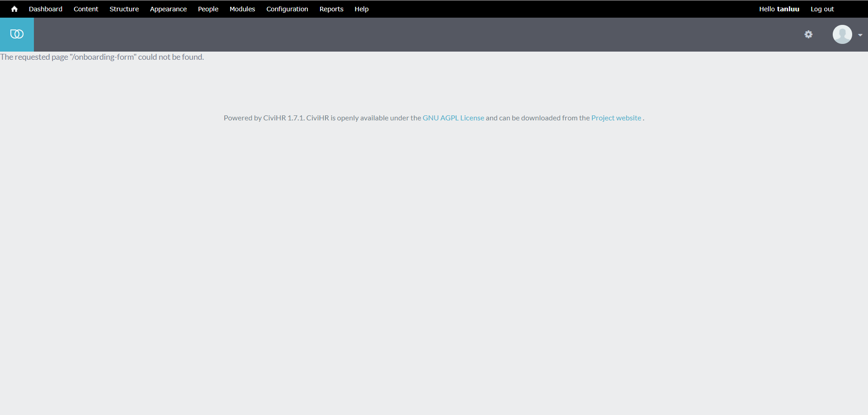Open the Content menu
This screenshot has width=868, height=415.
86,9
